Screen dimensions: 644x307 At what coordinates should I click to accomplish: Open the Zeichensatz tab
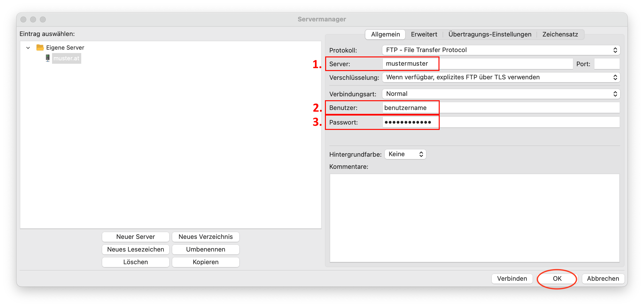[560, 34]
